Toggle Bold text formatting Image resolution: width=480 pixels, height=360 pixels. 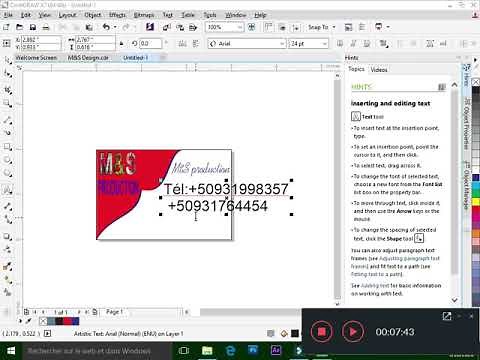340,44
